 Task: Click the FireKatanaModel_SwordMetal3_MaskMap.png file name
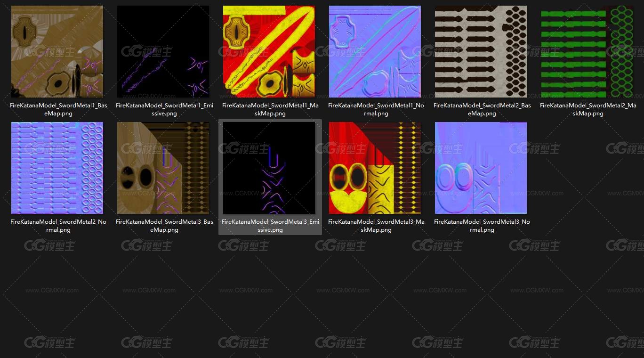point(376,226)
